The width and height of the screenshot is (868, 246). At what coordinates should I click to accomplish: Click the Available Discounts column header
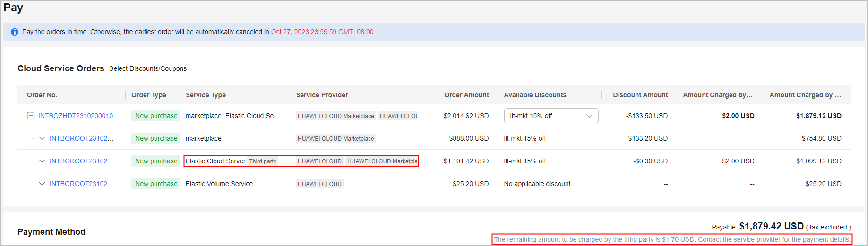pos(535,95)
